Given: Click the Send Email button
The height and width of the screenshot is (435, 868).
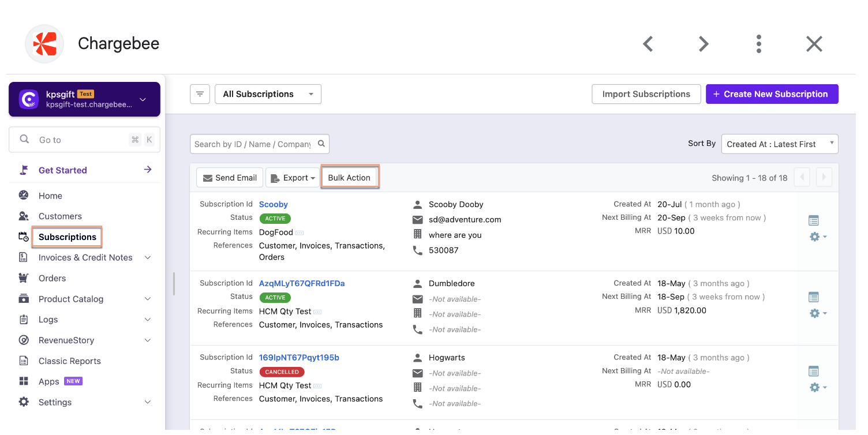Looking at the screenshot, I should (x=230, y=178).
